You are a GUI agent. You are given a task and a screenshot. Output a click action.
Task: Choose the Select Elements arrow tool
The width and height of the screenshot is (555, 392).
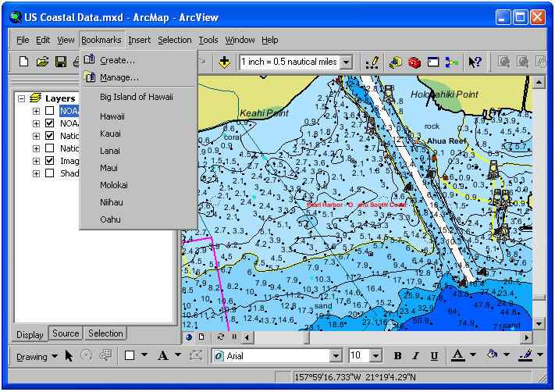click(69, 355)
